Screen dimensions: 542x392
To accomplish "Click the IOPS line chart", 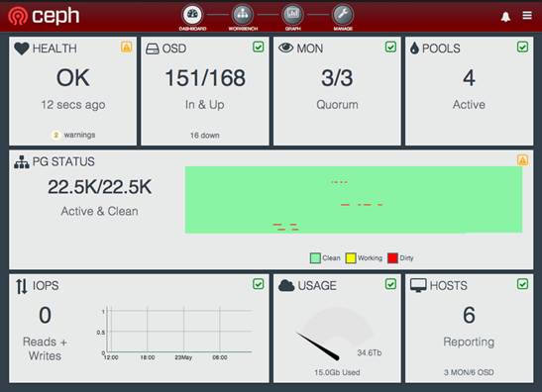I will coord(174,334).
